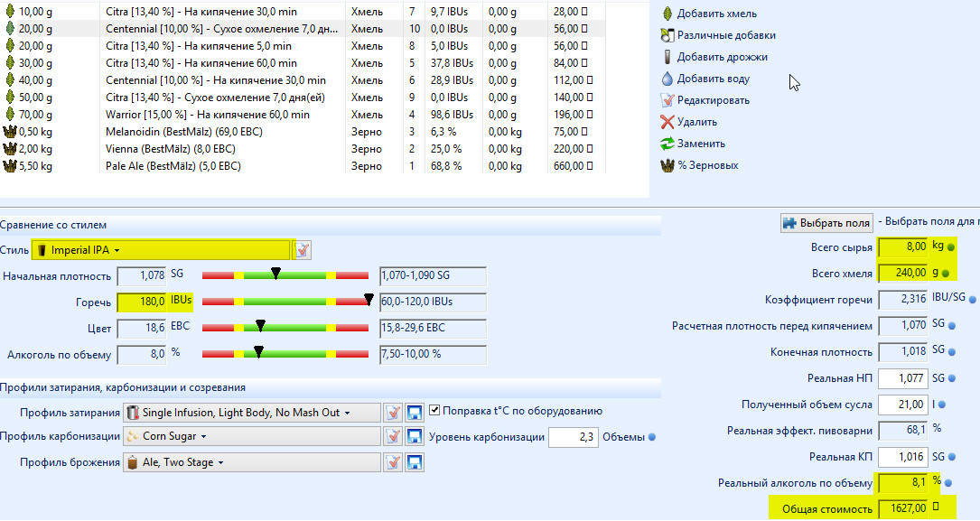The width and height of the screenshot is (980, 521).
Task: Open Профиль затирания Single Infusion dropdown
Action: (251, 413)
